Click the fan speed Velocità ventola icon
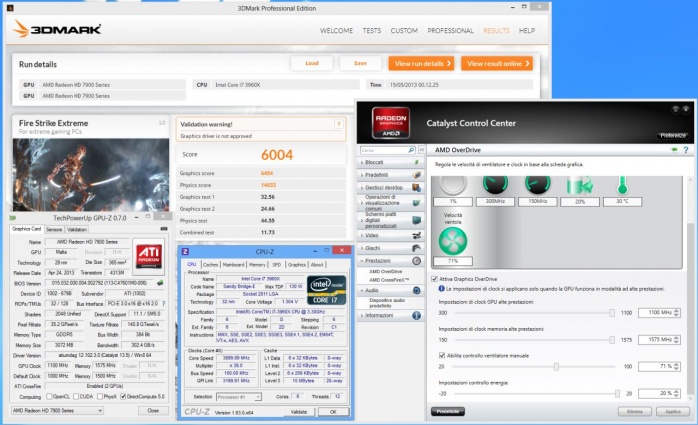This screenshot has width=698, height=425. 453,241
